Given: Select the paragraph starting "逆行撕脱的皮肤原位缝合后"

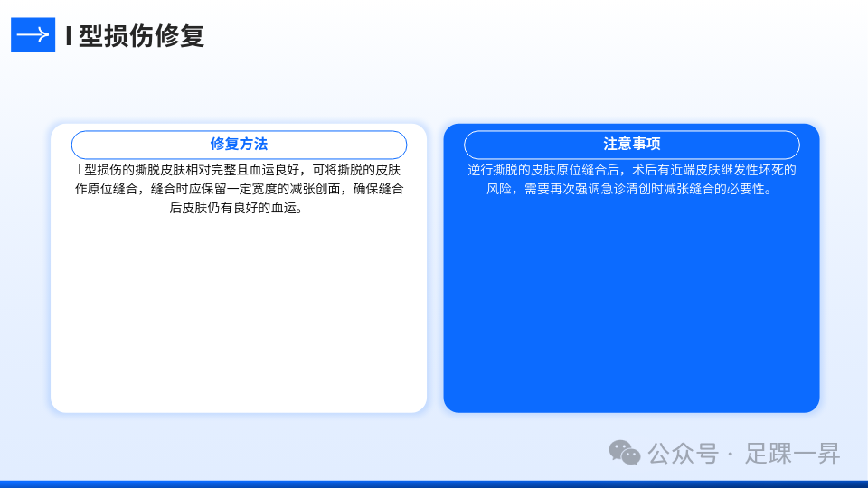Looking at the screenshot, I should point(632,179).
